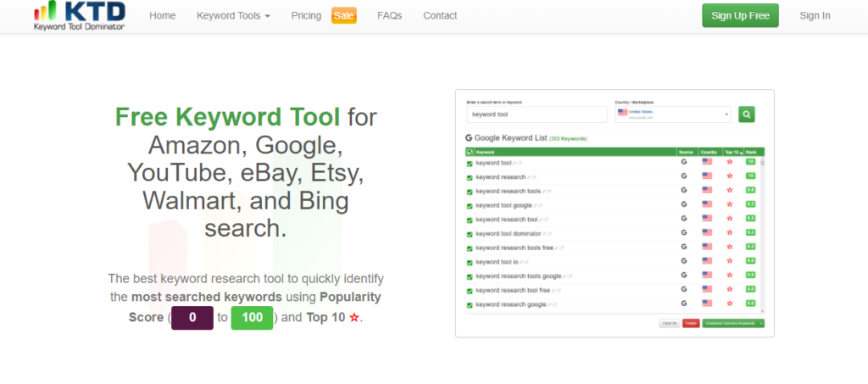This screenshot has height=384, width=868.
Task: Uncheck the 'keyword research tool' row checkbox
Action: (x=470, y=220)
